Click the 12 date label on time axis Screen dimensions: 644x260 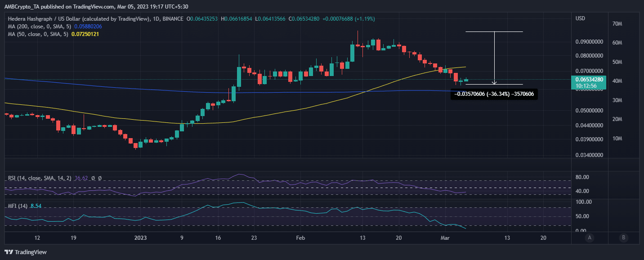[37, 238]
